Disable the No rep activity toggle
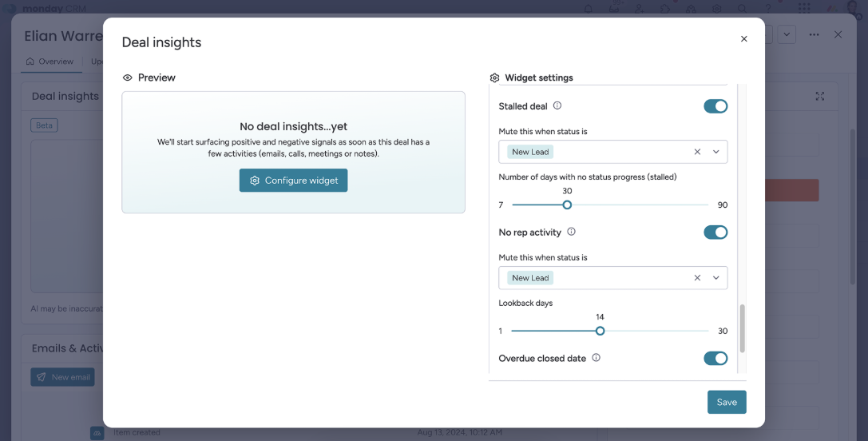Image resolution: width=868 pixels, height=441 pixels. [x=715, y=232]
